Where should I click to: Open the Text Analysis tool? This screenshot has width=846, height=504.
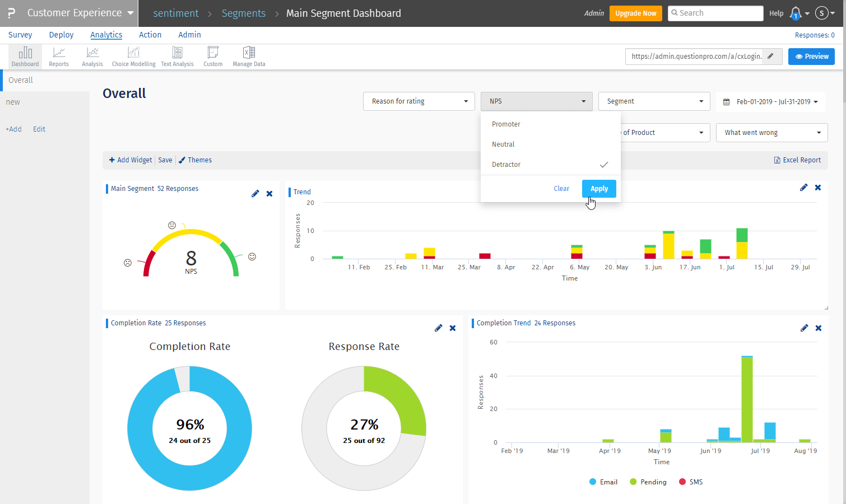pos(177,57)
